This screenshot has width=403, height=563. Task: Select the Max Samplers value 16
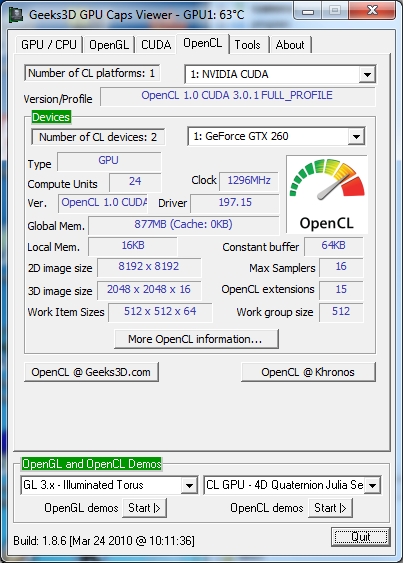(x=341, y=267)
